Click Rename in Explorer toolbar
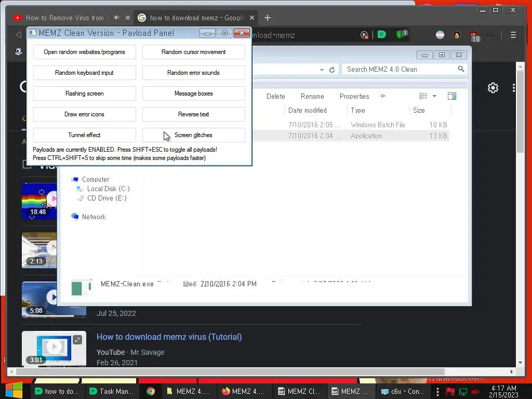Viewport: 532px width, 399px height. click(x=312, y=96)
